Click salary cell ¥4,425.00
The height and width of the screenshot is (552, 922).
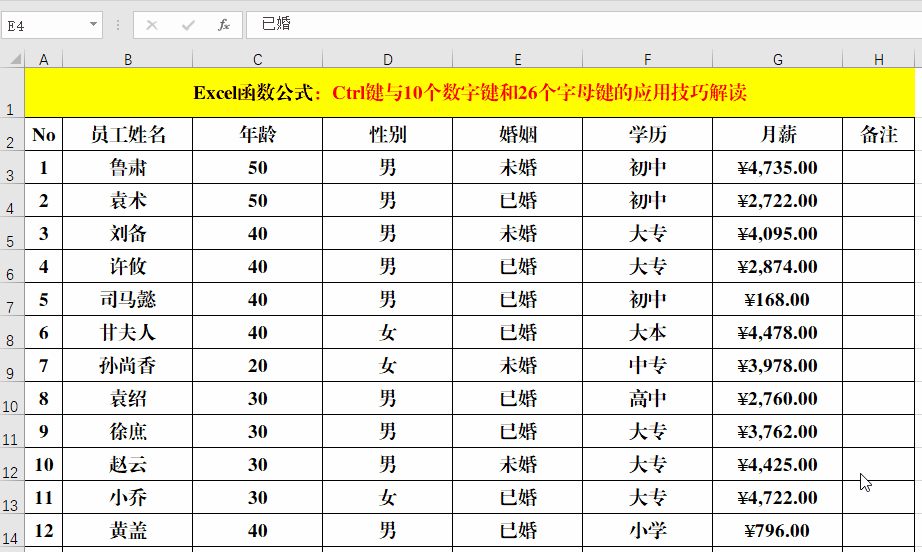(777, 464)
